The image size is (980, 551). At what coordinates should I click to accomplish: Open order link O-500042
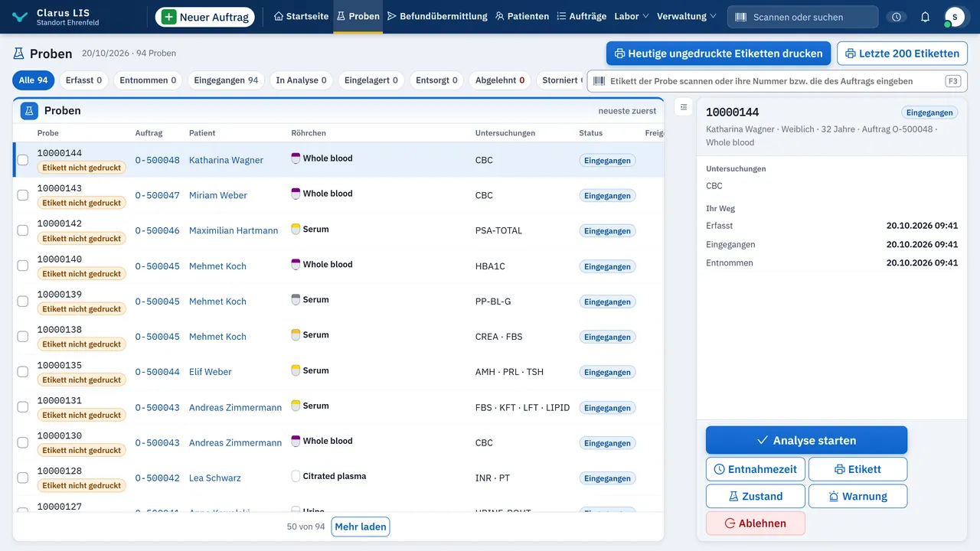(158, 478)
